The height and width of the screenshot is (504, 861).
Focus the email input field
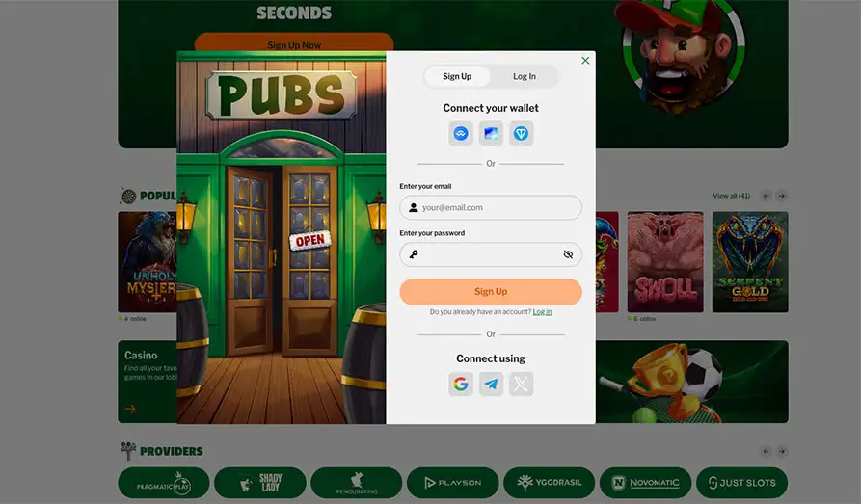[x=491, y=207]
